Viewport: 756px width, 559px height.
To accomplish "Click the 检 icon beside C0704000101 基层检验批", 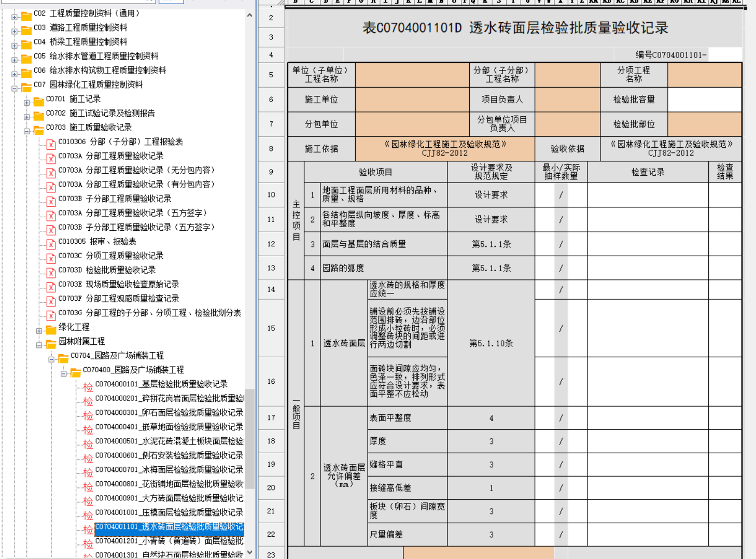I will click(88, 386).
